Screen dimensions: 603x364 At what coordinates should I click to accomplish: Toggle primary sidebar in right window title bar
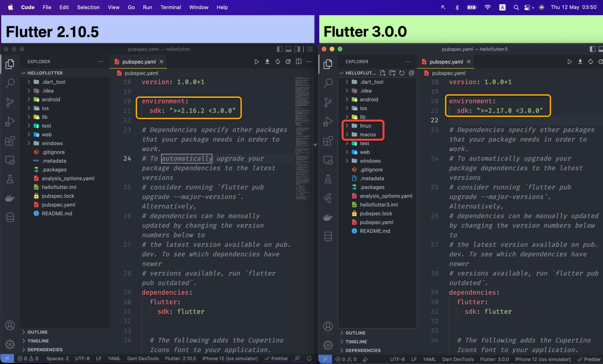[592, 49]
